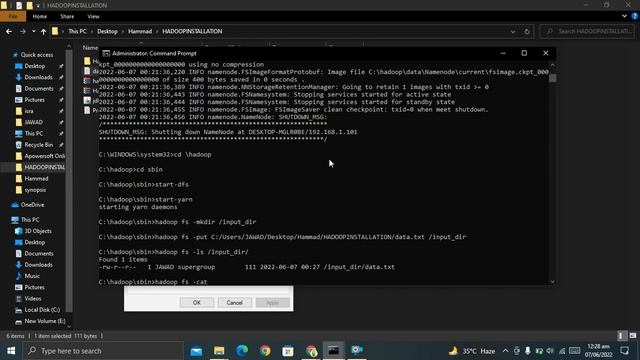Select pinned Pictures in Quick access

pyautogui.click(x=34, y=100)
